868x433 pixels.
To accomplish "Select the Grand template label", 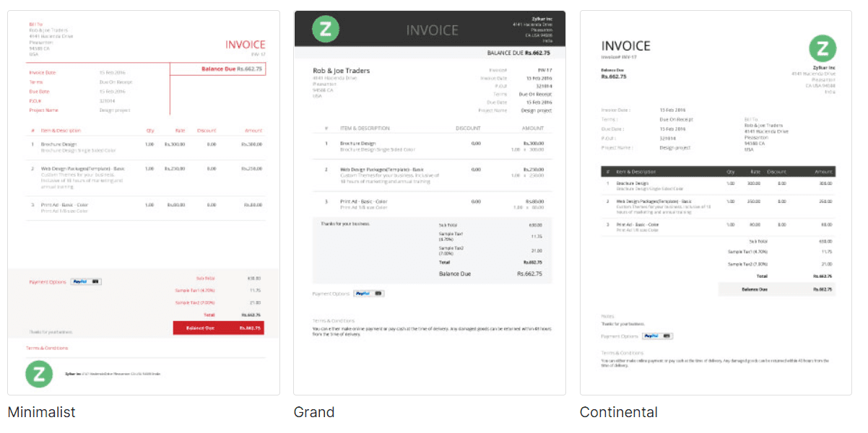I will coord(313,412).
